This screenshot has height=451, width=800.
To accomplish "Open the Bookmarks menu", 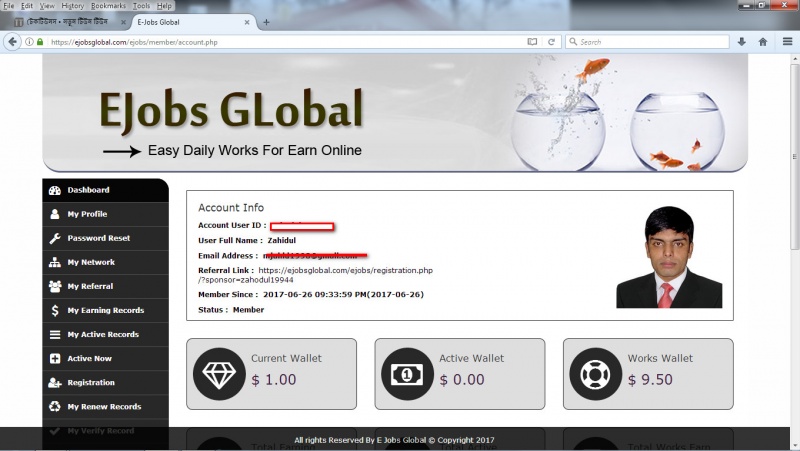I will [108, 6].
